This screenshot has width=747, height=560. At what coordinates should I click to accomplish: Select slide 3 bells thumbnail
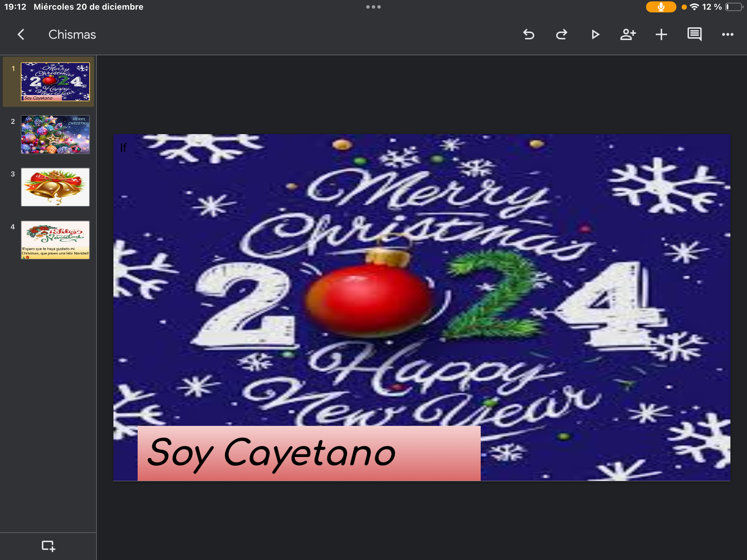coord(55,187)
